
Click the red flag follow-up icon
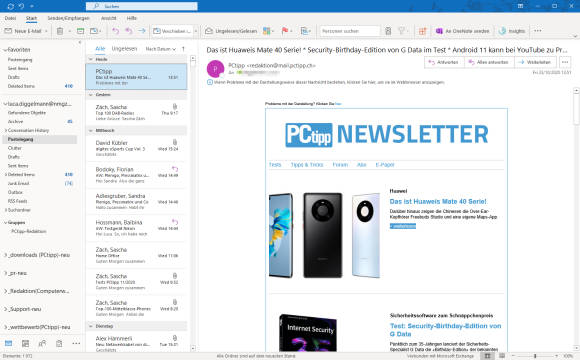pos(285,31)
